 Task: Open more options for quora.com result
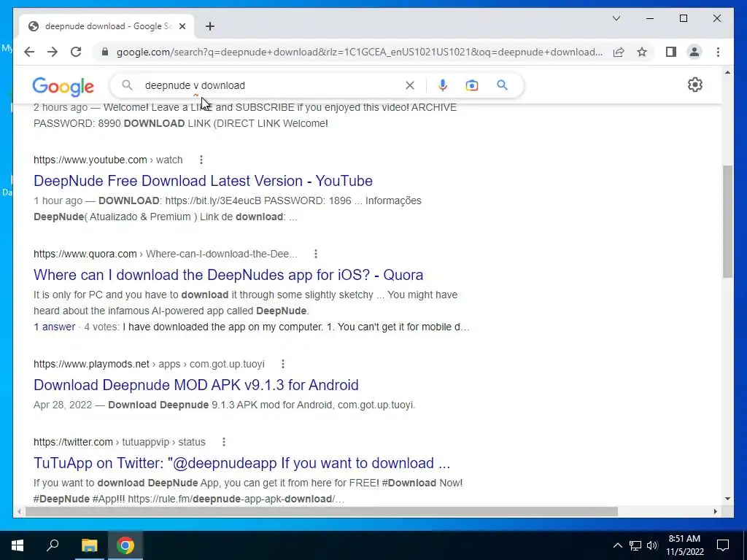pyautogui.click(x=315, y=254)
